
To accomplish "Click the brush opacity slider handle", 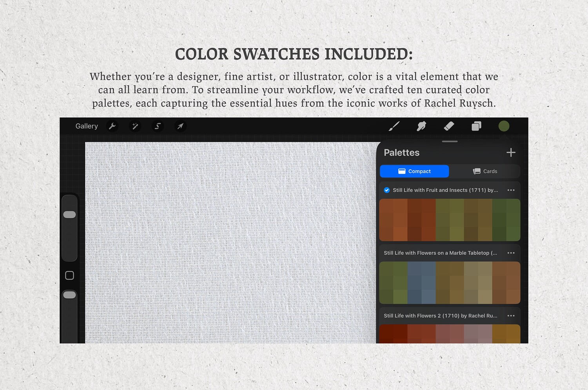I will [69, 295].
